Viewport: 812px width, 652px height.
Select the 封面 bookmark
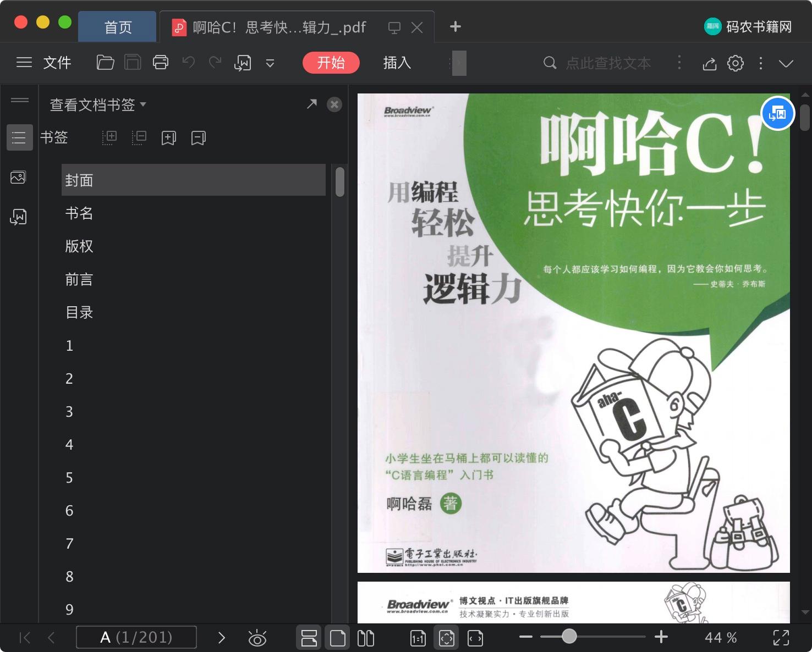click(x=194, y=180)
